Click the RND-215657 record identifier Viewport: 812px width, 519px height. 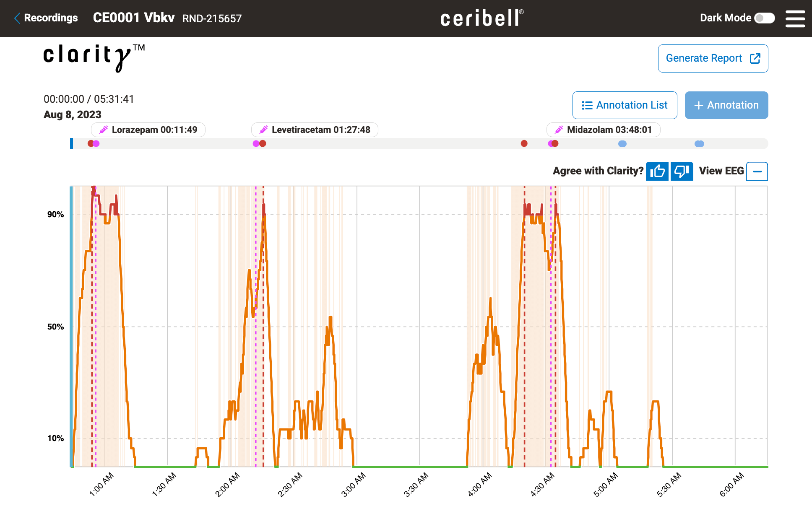click(212, 18)
